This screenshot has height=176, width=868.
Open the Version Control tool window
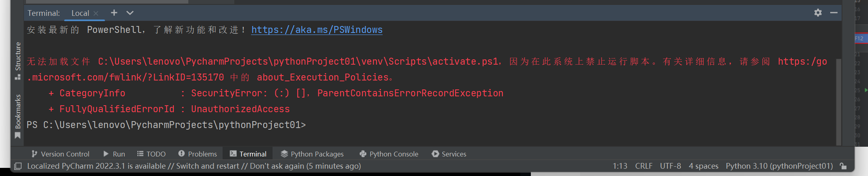[61, 154]
